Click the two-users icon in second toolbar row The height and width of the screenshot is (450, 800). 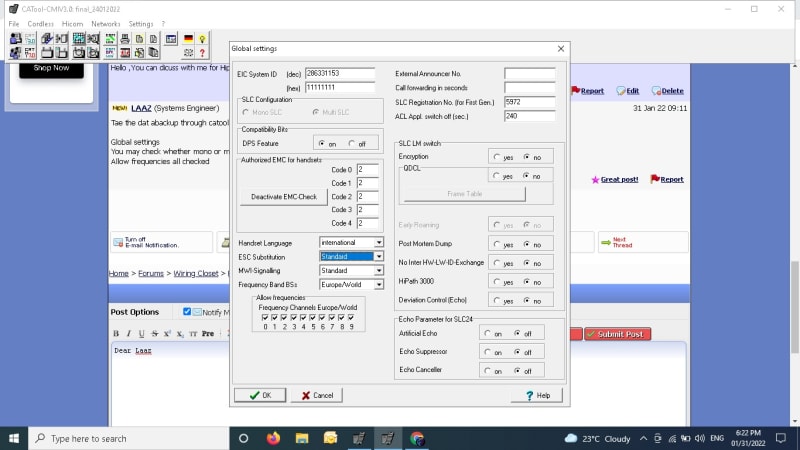[x=16, y=53]
